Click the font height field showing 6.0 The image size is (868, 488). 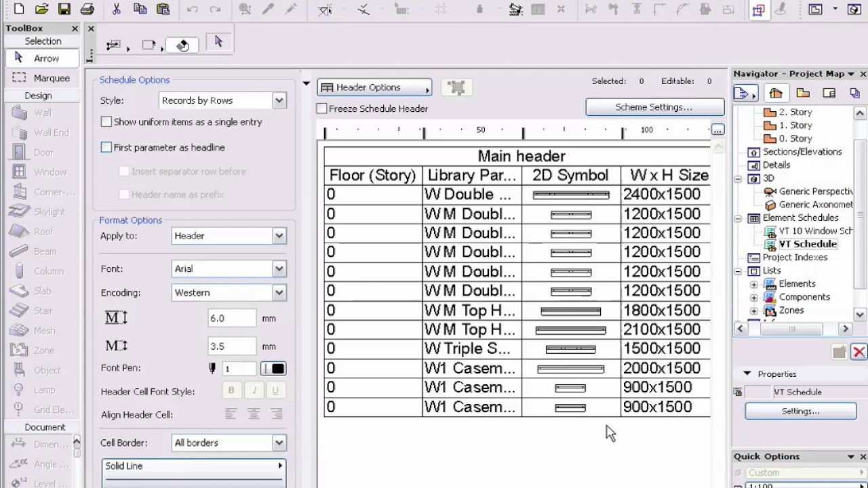232,318
